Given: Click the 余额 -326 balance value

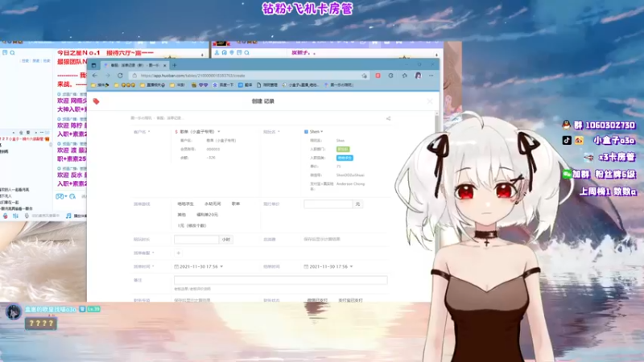Looking at the screenshot, I should [212, 158].
